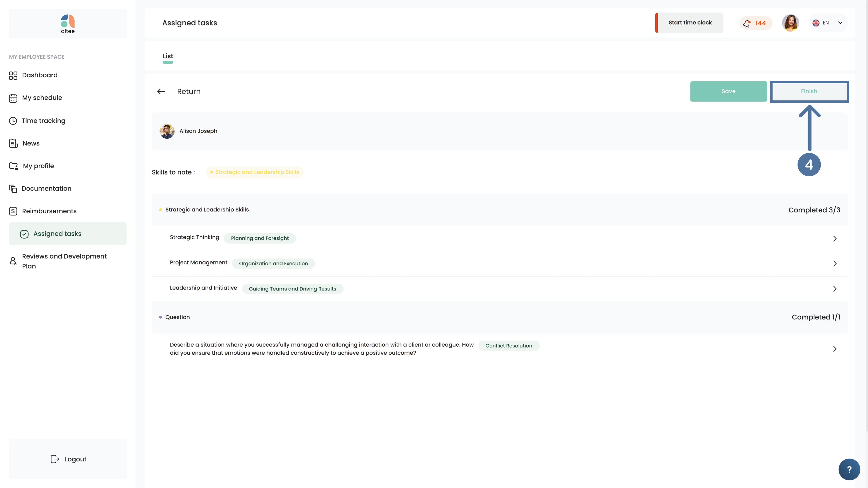Click the back arrow next to Return

161,92
